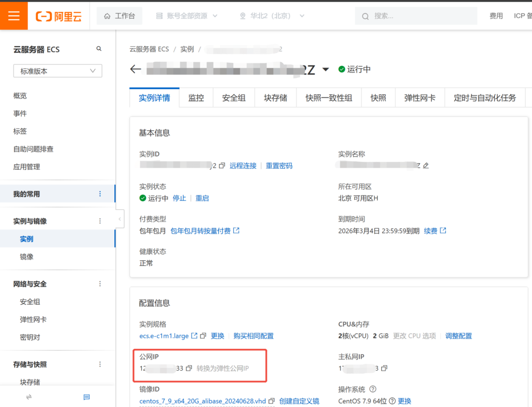Screen dimensions: 532x407
Task: Click the 重置密码 link
Action: tap(279, 166)
